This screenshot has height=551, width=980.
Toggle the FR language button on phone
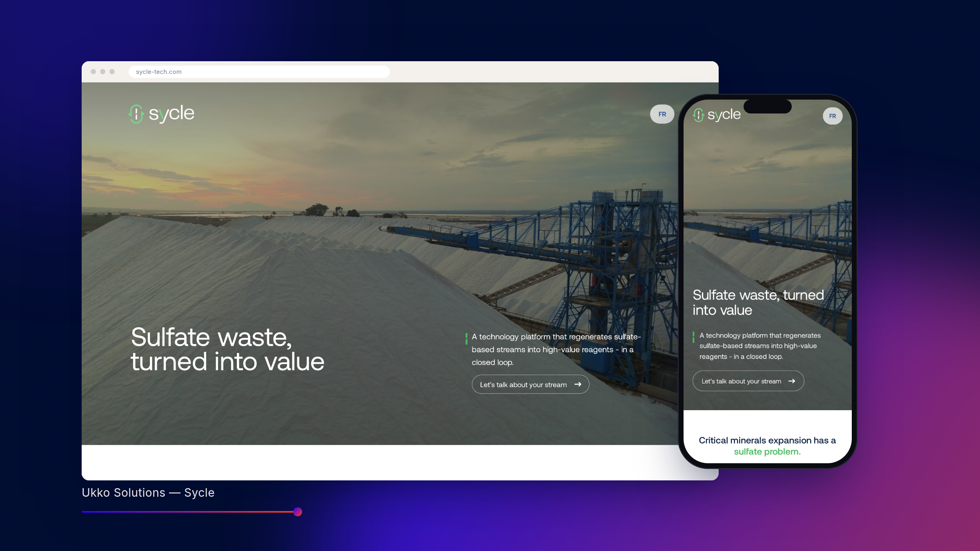(833, 116)
